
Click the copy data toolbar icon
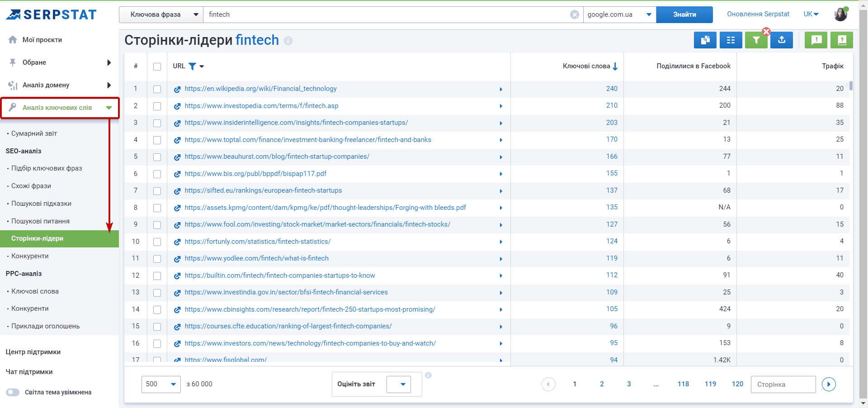[705, 40]
